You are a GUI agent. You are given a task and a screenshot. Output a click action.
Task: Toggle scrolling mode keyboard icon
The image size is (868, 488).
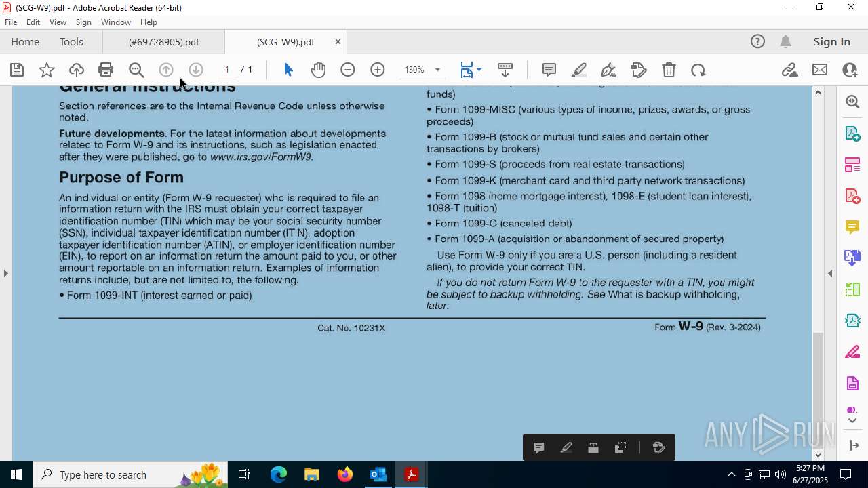(x=505, y=70)
